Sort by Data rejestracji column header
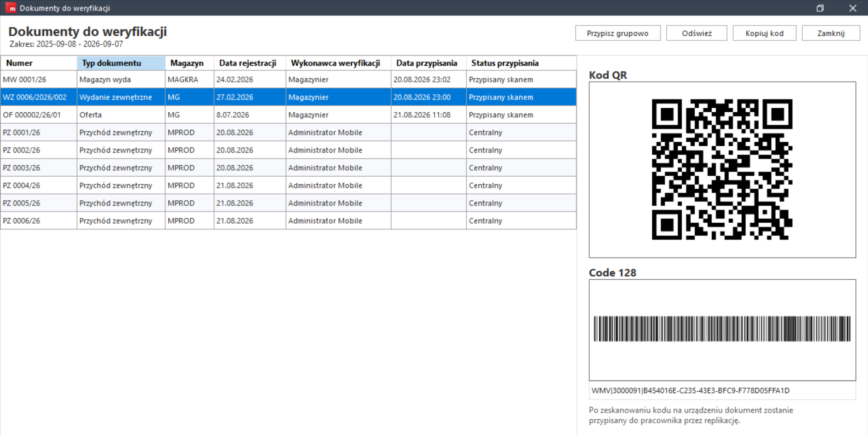This screenshot has height=436, width=868. (250, 63)
